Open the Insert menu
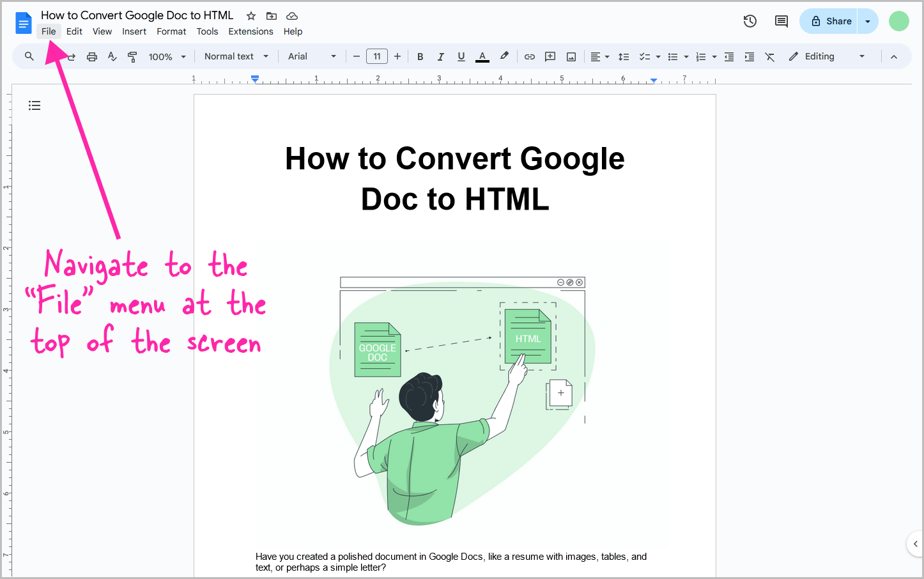Image resolution: width=924 pixels, height=579 pixels. [x=134, y=31]
